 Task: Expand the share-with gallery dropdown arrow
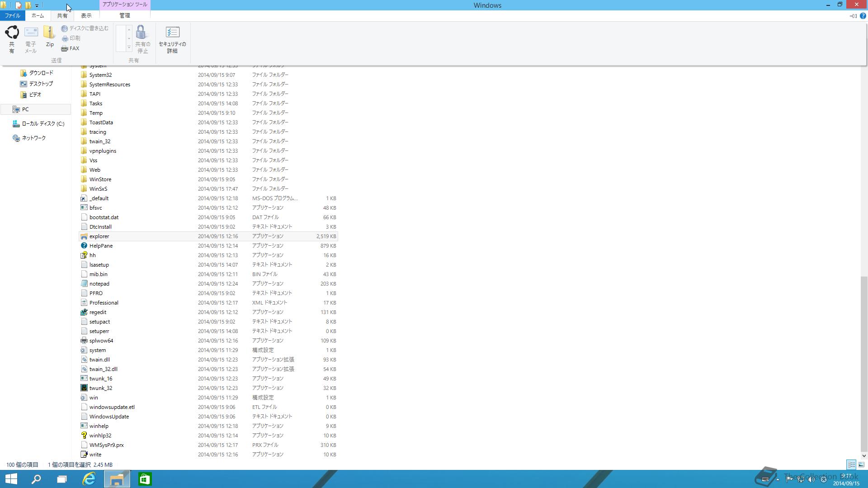click(129, 47)
